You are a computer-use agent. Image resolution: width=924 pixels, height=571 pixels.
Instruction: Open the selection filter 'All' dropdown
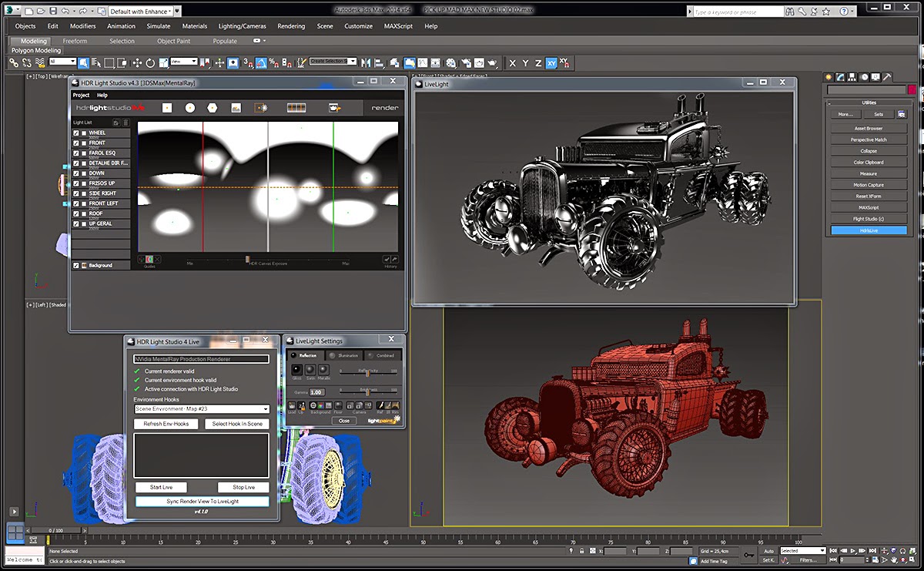[62, 61]
